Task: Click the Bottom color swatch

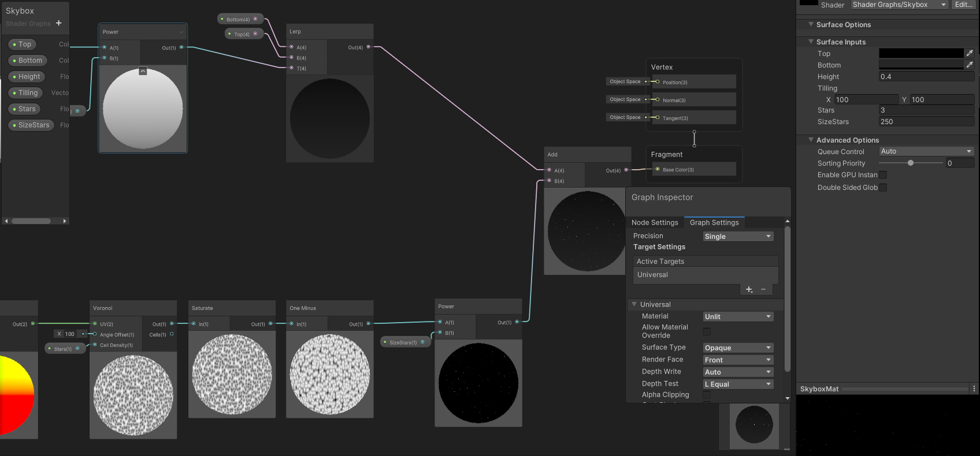Action: [921, 65]
